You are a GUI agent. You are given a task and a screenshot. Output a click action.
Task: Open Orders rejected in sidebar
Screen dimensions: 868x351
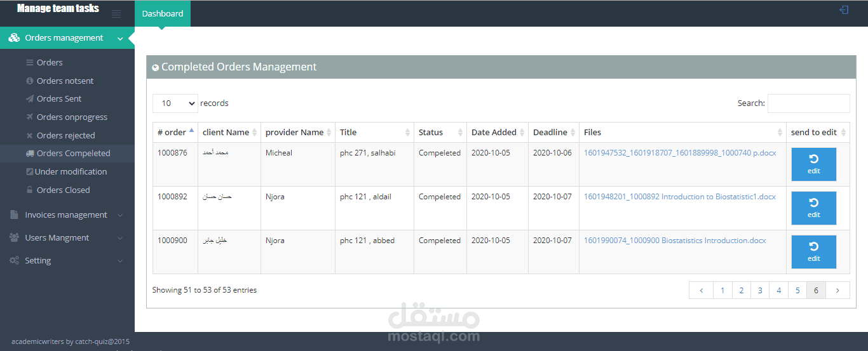click(x=66, y=135)
